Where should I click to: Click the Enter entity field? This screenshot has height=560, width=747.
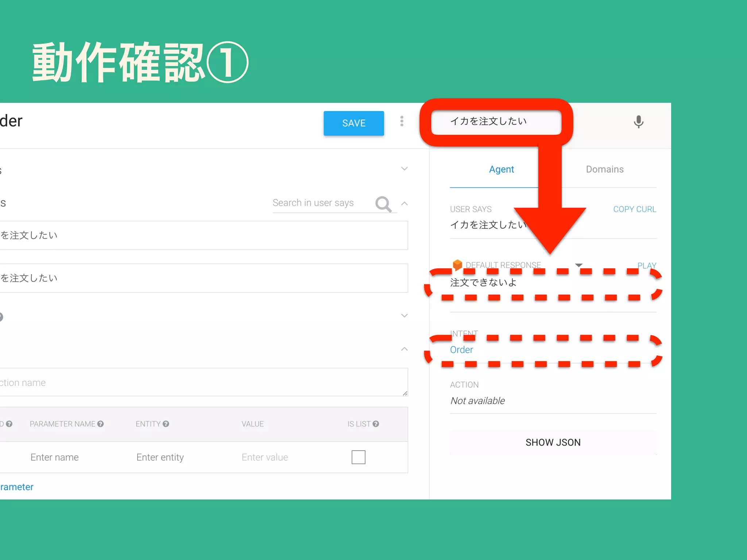160,457
